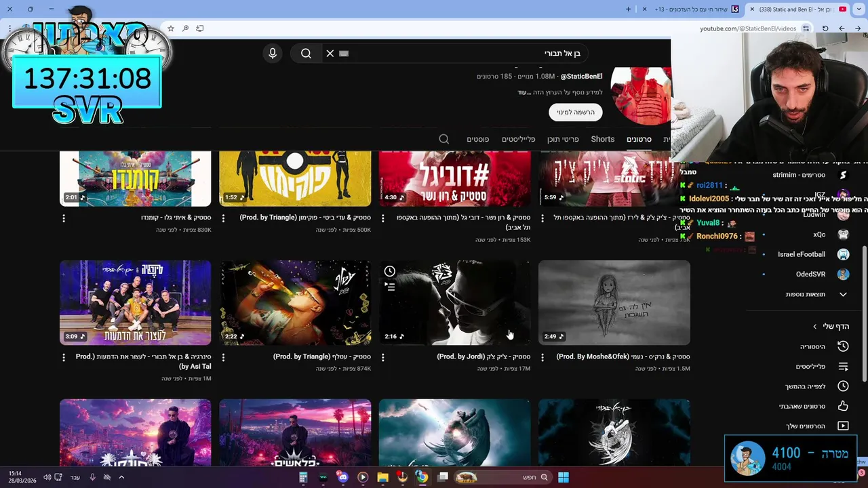This screenshot has width=868, height=488.
Task: Play the לעצור את הדמעות video thumbnail
Action: 135,303
